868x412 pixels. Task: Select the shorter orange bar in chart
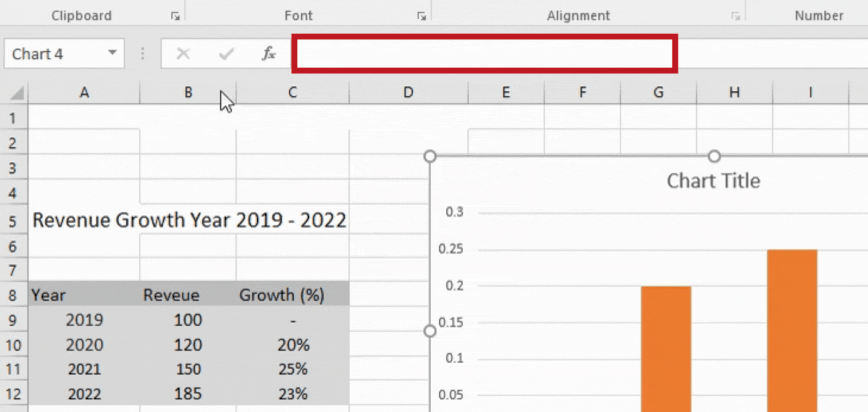pos(666,349)
